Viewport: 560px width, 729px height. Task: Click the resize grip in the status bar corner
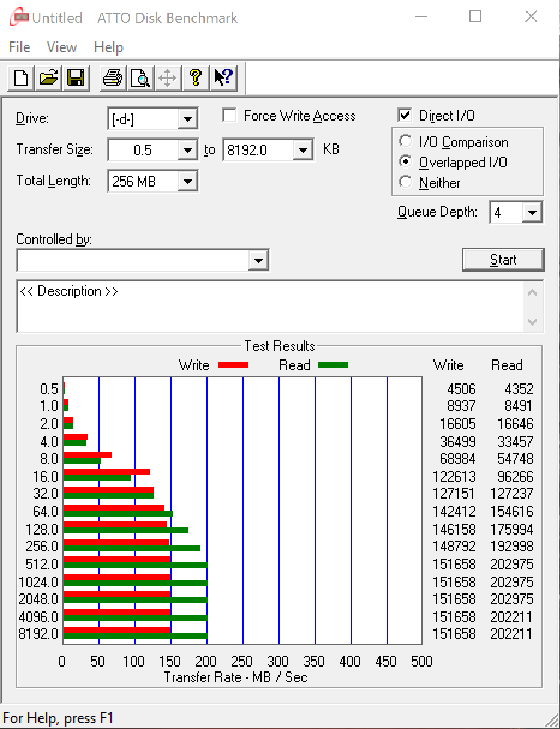[x=552, y=720]
